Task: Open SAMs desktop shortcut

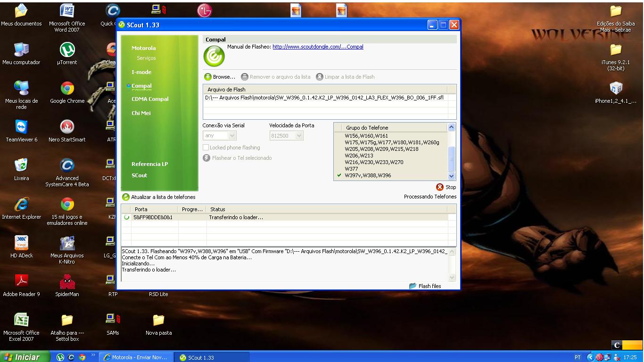Action: point(113,324)
